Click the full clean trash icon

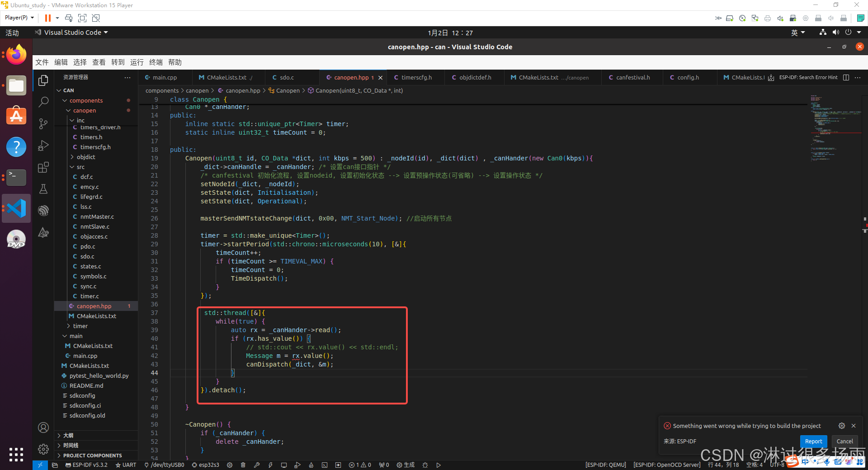[243, 465]
